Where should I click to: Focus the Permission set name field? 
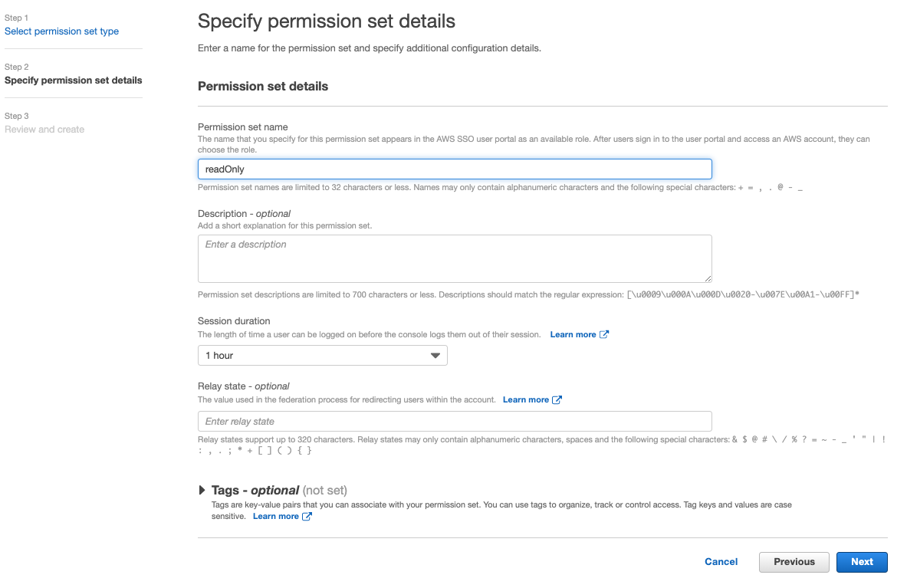click(x=455, y=169)
